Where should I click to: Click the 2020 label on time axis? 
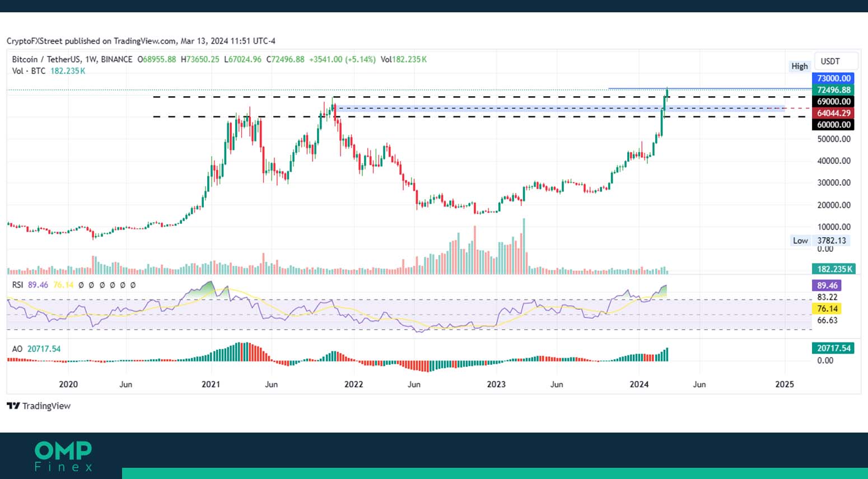[x=68, y=384]
